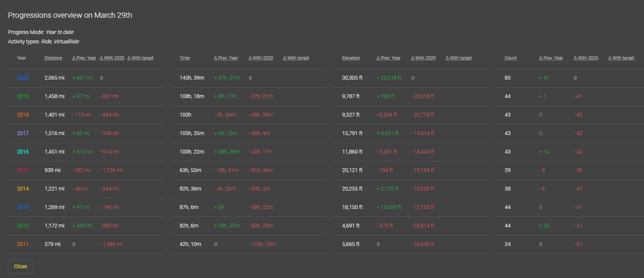Image resolution: width=644 pixels, height=278 pixels.
Task: Click the 2,065 mi distance value
Action: (54, 78)
